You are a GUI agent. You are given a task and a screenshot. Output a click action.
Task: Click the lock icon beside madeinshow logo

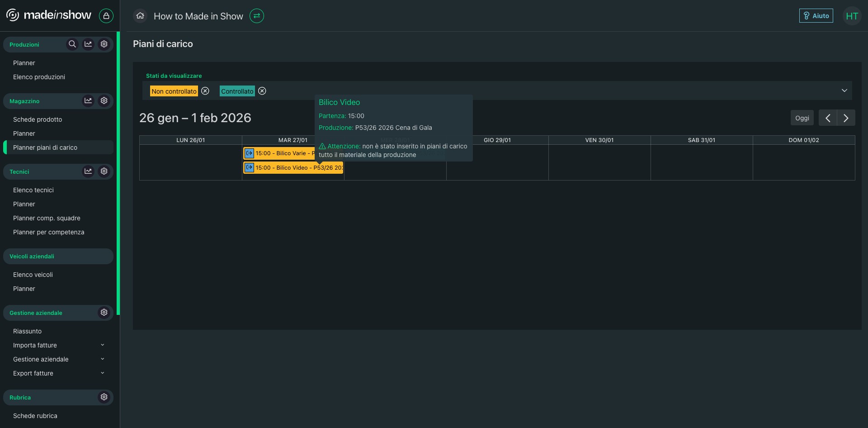click(x=106, y=16)
